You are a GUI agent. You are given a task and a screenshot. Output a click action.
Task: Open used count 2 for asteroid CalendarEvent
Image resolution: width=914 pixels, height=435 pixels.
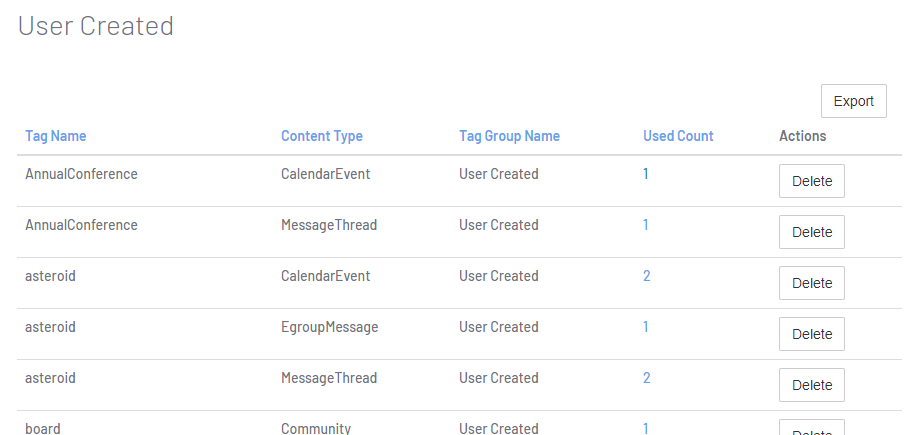pyautogui.click(x=646, y=276)
